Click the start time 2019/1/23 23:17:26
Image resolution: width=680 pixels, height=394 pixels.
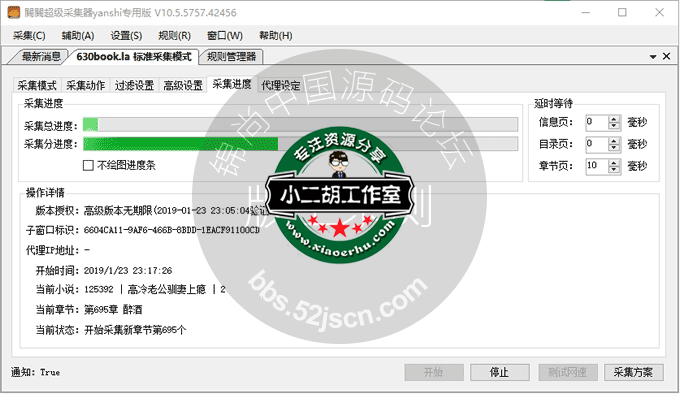click(x=128, y=271)
